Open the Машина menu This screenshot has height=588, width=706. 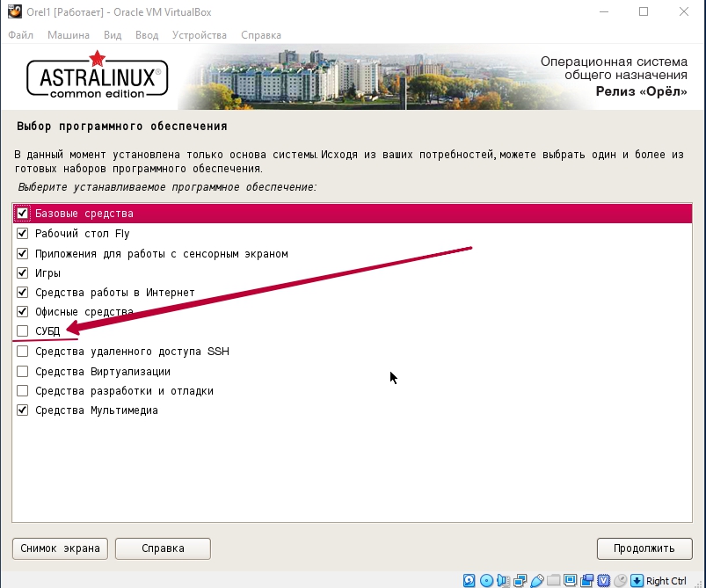69,35
